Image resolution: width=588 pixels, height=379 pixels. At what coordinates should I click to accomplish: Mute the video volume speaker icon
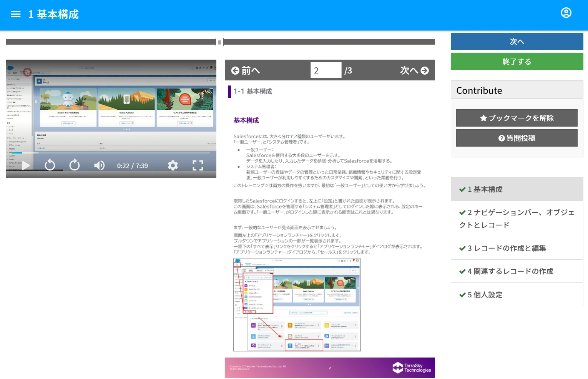[99, 165]
